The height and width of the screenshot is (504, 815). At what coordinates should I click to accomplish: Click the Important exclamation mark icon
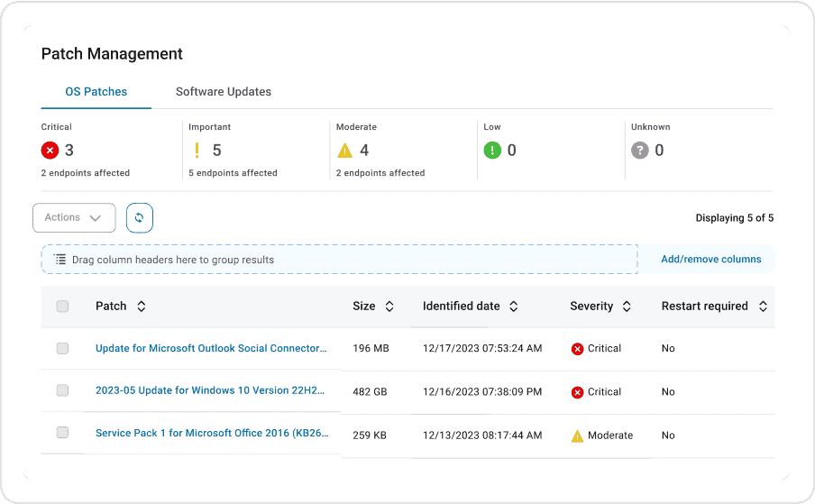(197, 151)
